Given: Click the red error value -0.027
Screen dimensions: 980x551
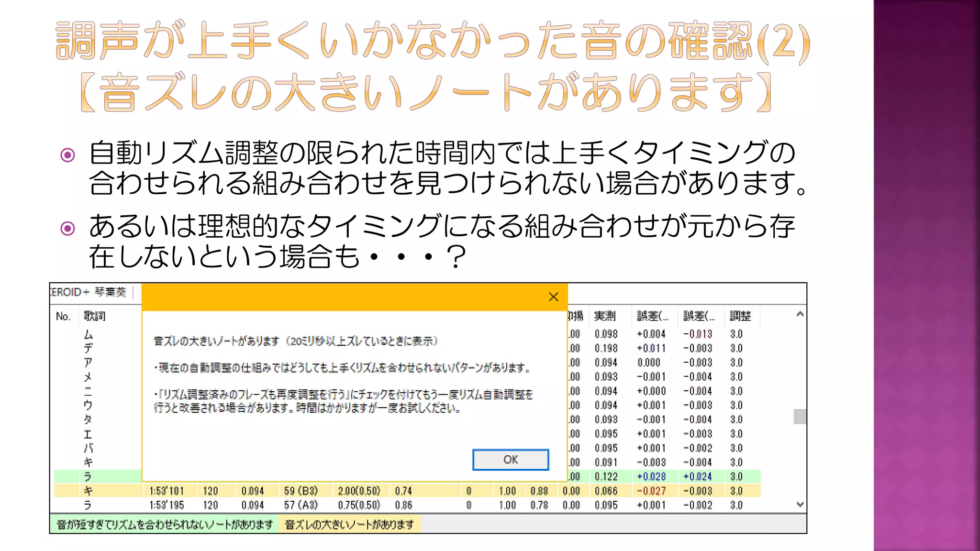Looking at the screenshot, I should point(651,491).
